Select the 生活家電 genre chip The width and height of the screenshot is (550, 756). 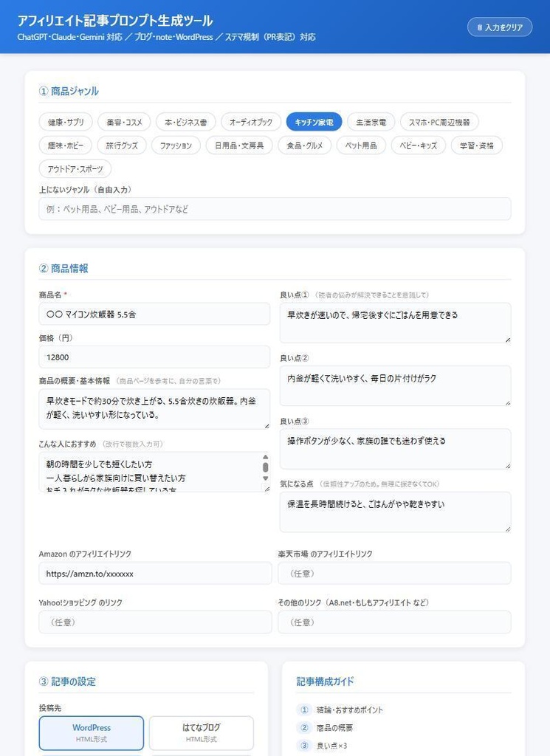pos(371,122)
